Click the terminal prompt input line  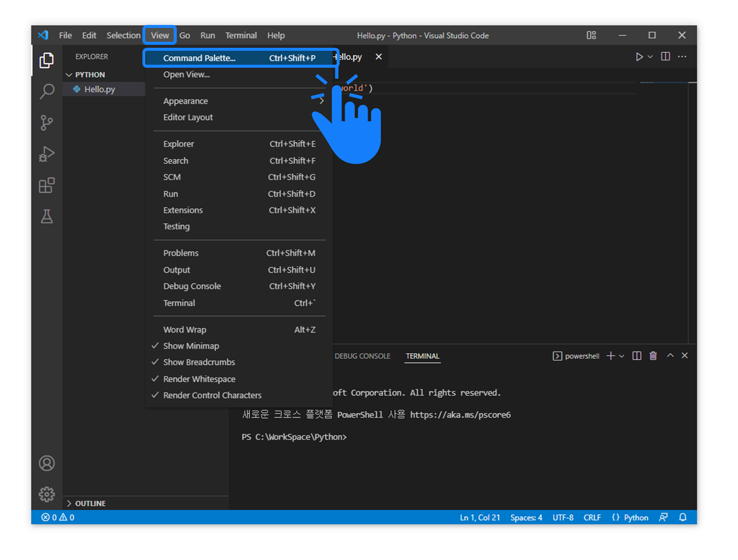pyautogui.click(x=294, y=437)
